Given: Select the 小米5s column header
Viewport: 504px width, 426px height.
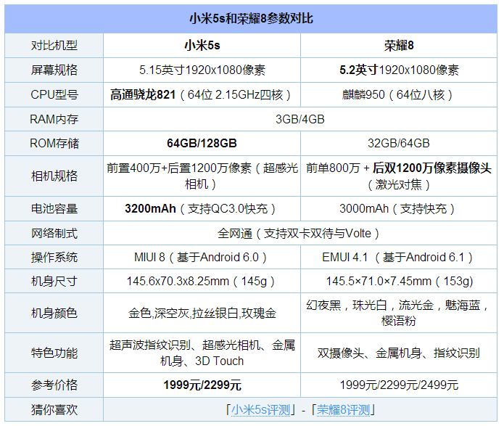Looking at the screenshot, I should tap(202, 46).
